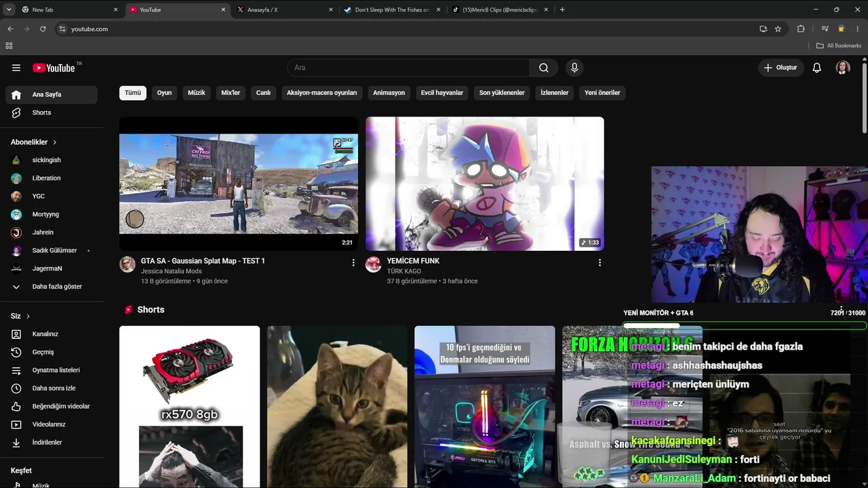
Task: Open the sickingish subscription channel
Action: (51, 160)
